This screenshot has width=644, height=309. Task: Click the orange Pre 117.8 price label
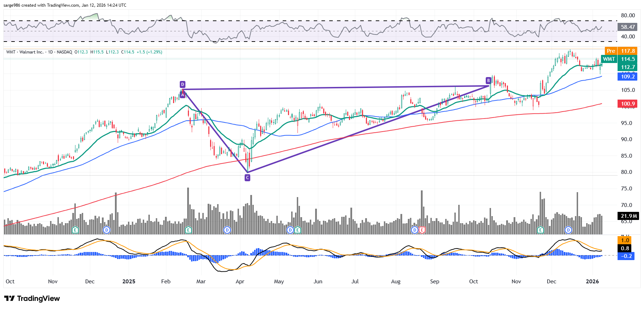(621, 51)
